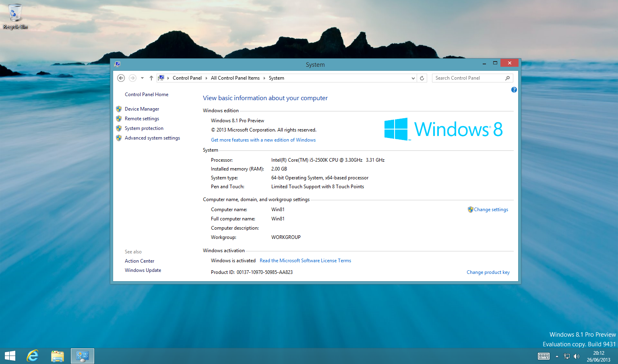The image size is (618, 364).
Task: Go to All Control Panel Items via breadcrumb
Action: tap(235, 78)
